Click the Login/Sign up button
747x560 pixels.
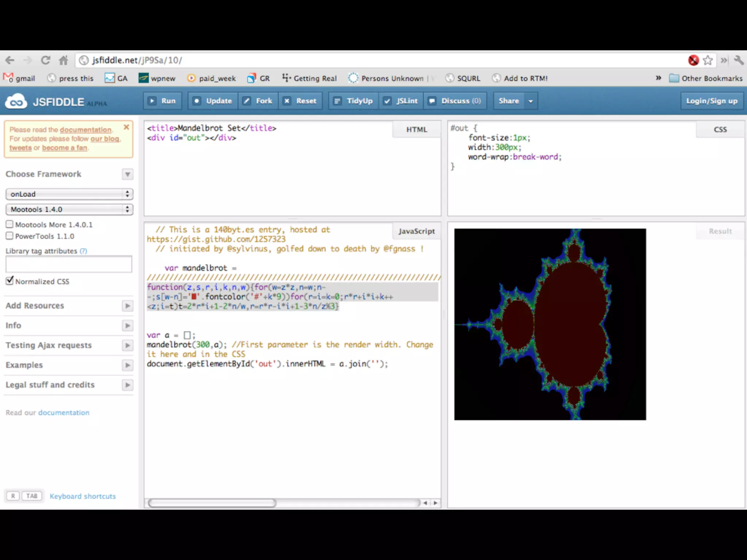[712, 101]
